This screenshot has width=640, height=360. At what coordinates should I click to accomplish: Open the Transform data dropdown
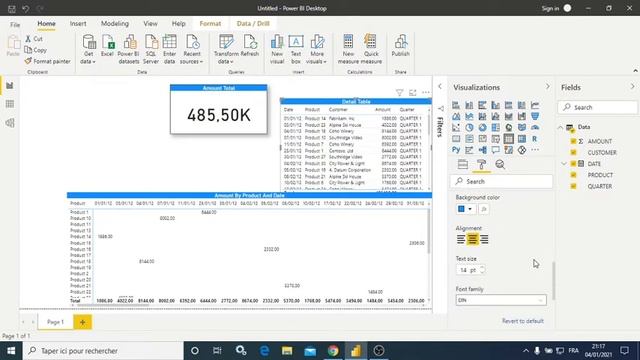226,49
